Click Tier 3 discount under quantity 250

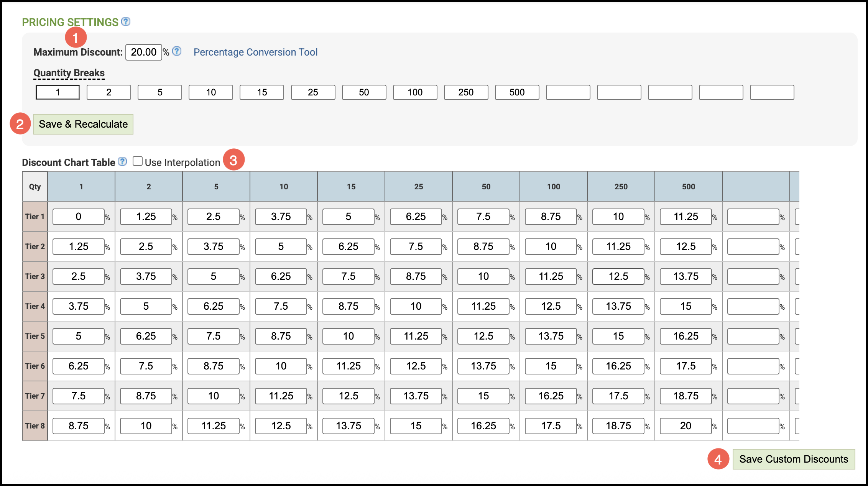pyautogui.click(x=618, y=276)
